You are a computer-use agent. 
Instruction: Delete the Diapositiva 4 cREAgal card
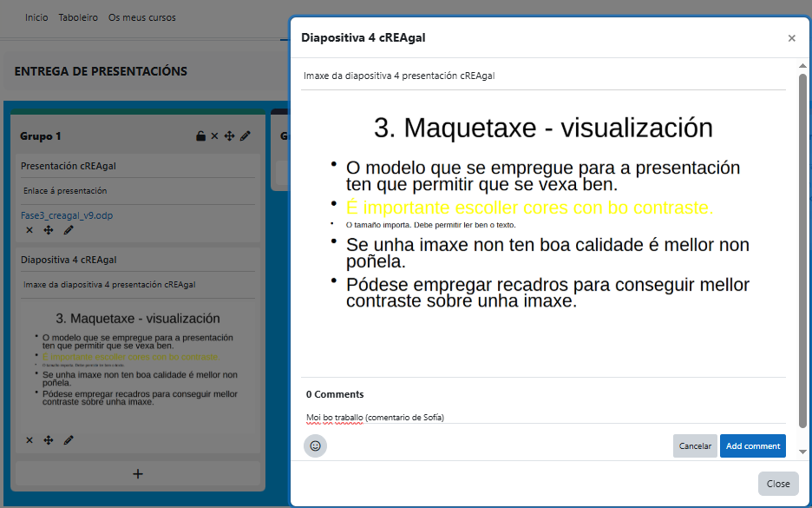pos(29,440)
